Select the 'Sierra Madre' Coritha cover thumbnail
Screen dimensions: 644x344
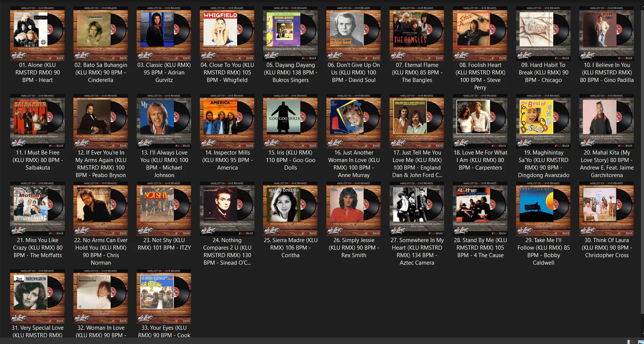click(291, 209)
